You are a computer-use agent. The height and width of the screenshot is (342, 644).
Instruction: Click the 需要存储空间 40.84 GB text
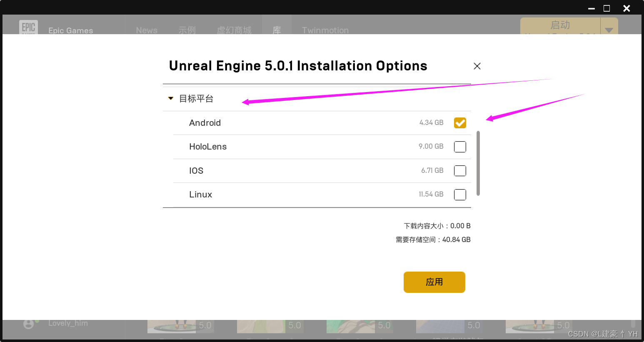433,240
